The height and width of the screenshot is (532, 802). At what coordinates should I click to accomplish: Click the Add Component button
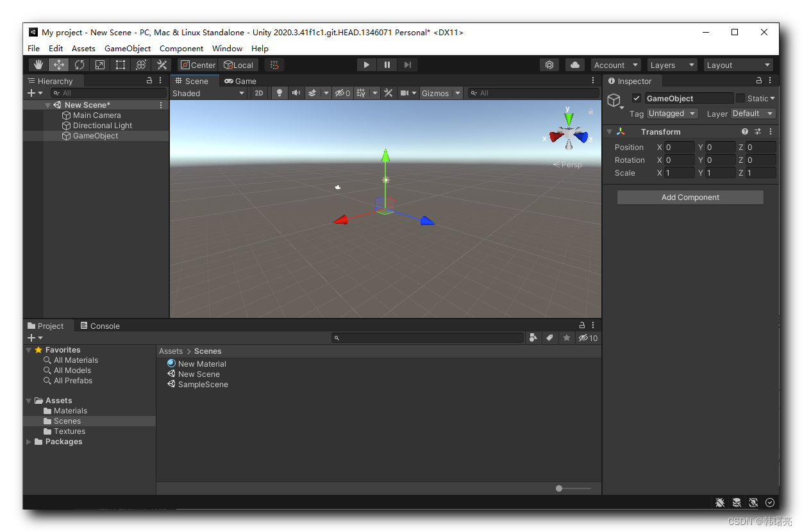click(690, 197)
